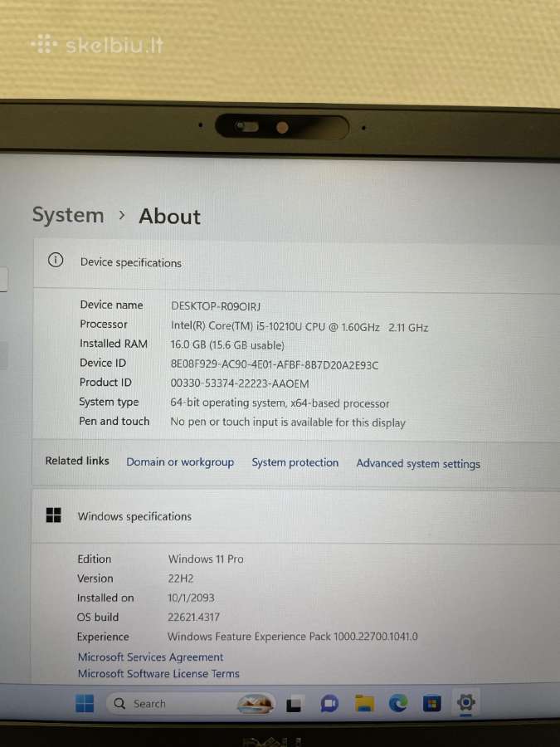Open the Chat app on taskbar

tap(329, 704)
